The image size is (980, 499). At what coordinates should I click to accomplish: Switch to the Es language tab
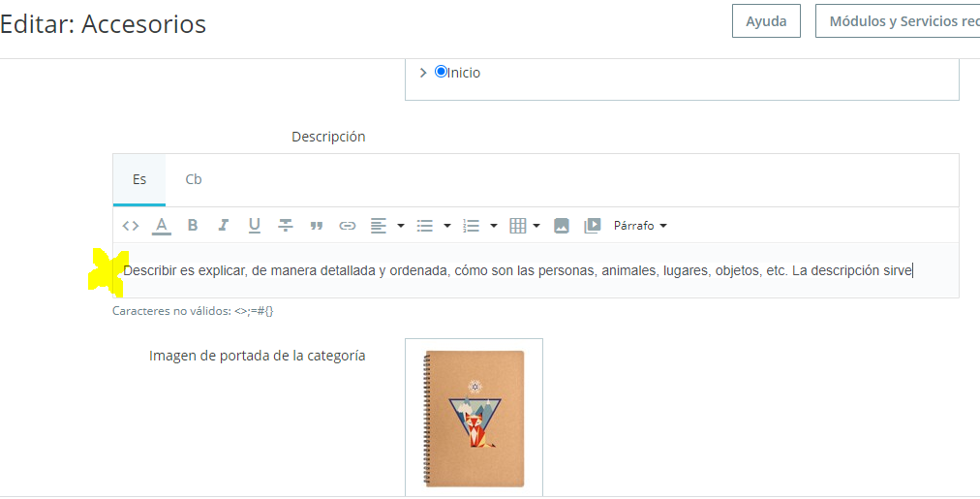tap(139, 179)
